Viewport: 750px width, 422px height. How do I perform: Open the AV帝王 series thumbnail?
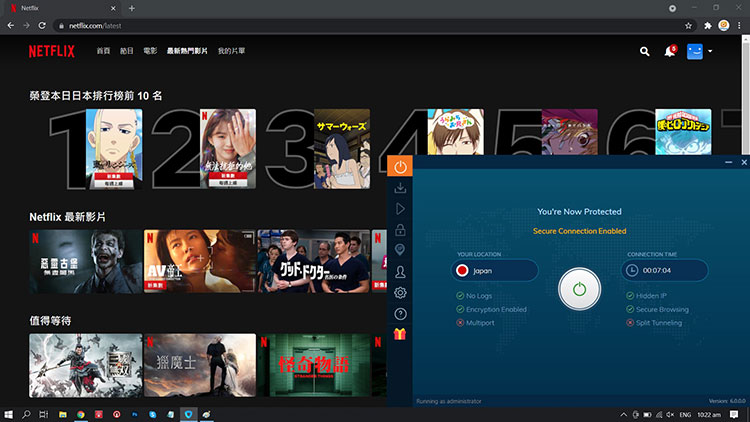coord(200,261)
